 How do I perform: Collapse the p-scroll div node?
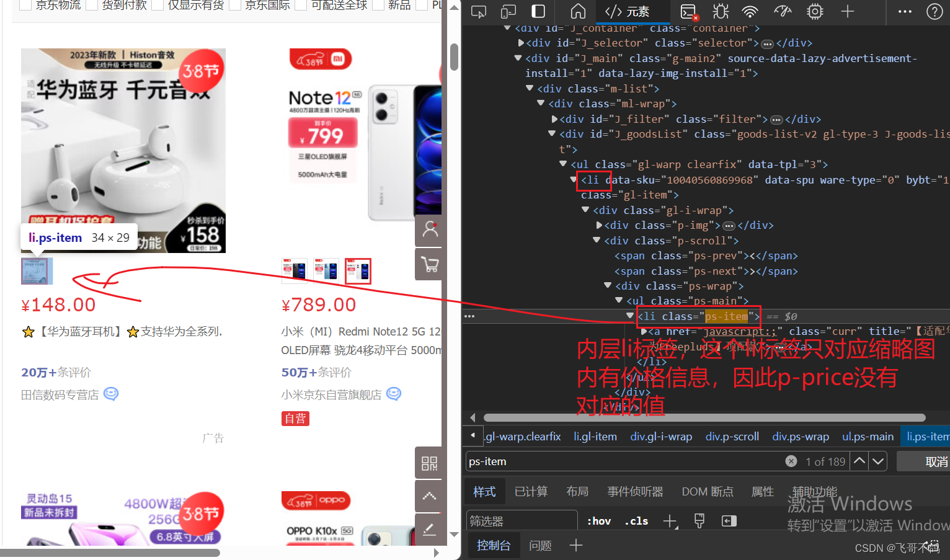tap(597, 240)
